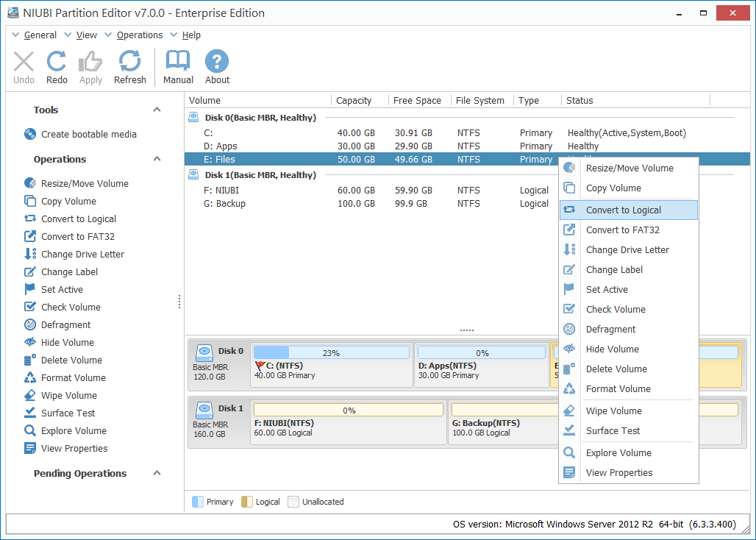Click the sidebar Hide Volume eye icon
The height and width of the screenshot is (540, 756).
pyautogui.click(x=30, y=342)
